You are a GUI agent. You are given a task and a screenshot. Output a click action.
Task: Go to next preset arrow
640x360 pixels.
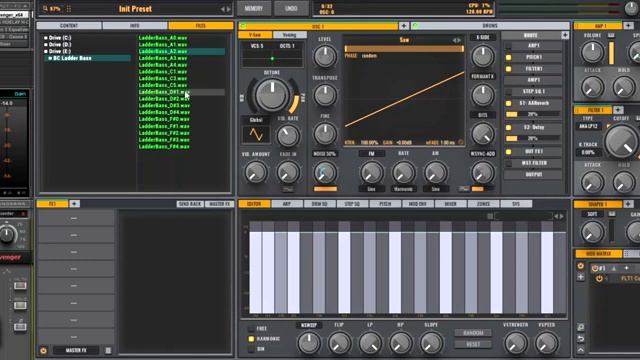coord(229,9)
